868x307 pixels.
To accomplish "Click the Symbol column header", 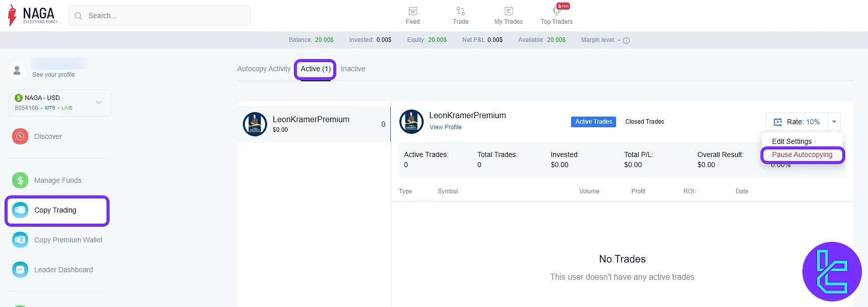I will pos(447,191).
